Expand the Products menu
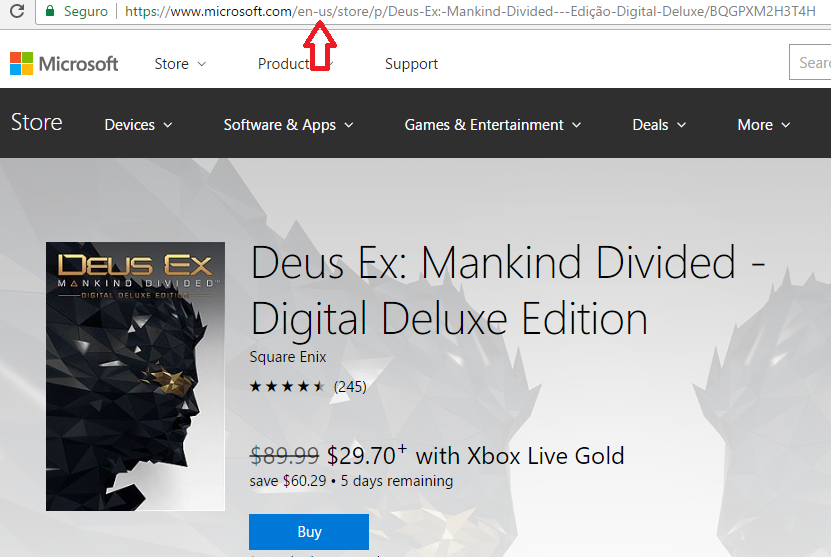The image size is (831, 557). coord(295,64)
